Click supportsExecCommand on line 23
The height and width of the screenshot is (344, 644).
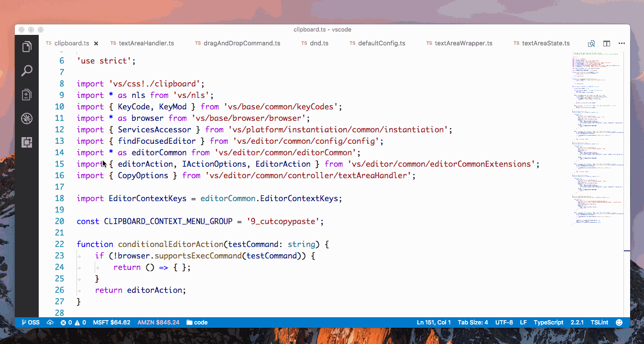point(198,256)
